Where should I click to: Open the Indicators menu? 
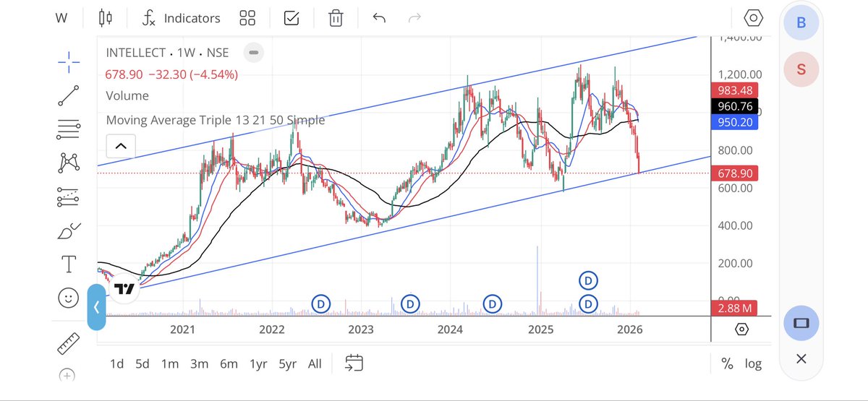click(182, 18)
